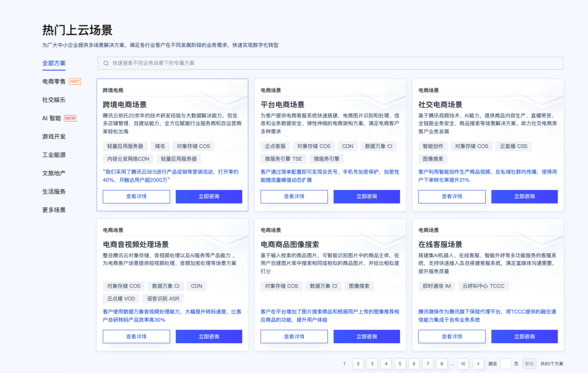Screen dimensions: 588x373
Task: Open the 跨境电商场景 card title
Action: pos(125,105)
